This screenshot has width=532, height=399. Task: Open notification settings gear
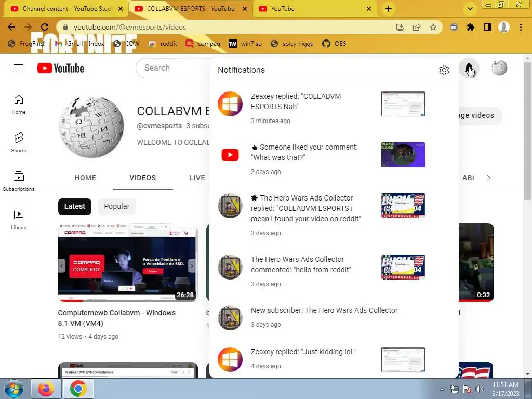pyautogui.click(x=444, y=70)
